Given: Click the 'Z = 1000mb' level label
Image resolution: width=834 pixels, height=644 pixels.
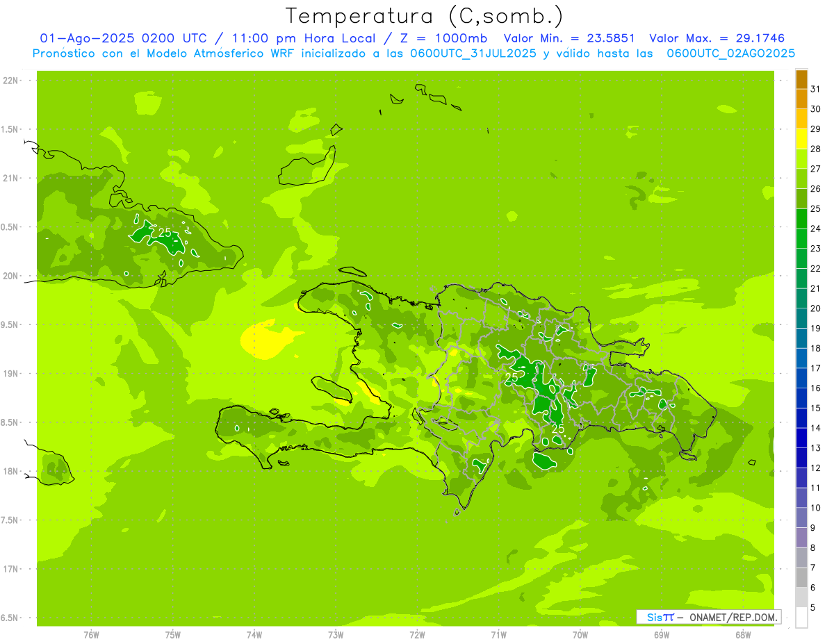Looking at the screenshot, I should click(x=445, y=38).
